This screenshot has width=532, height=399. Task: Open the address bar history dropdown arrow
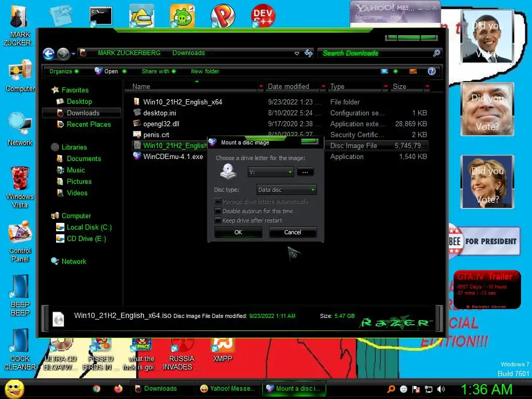pos(297,54)
